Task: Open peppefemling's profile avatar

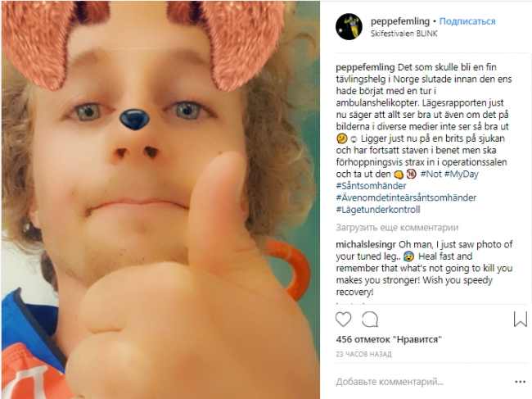Action: click(x=349, y=26)
